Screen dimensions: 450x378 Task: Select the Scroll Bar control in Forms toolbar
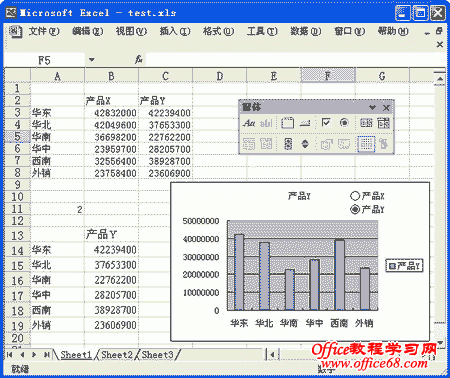(288, 144)
